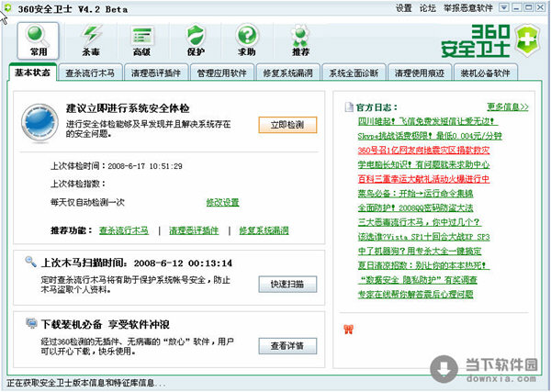
Task: Click the magnifier icon beside 上次木马扫描时间
Action: pos(30,262)
